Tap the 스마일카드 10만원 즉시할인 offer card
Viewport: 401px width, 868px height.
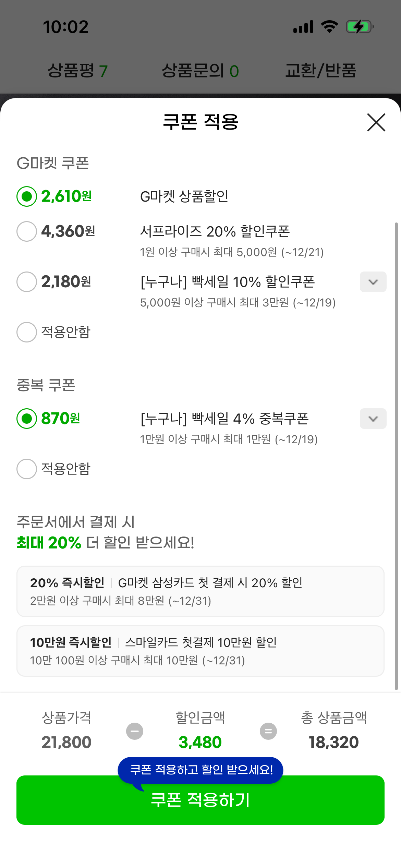200,651
